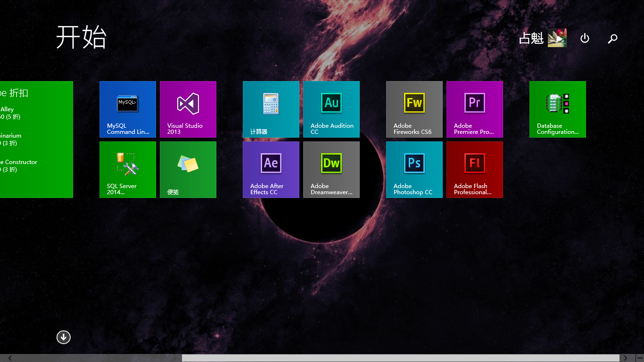Viewport: 644px width, 362px height.
Task: Show all apps with the down arrow
Action: tap(64, 337)
